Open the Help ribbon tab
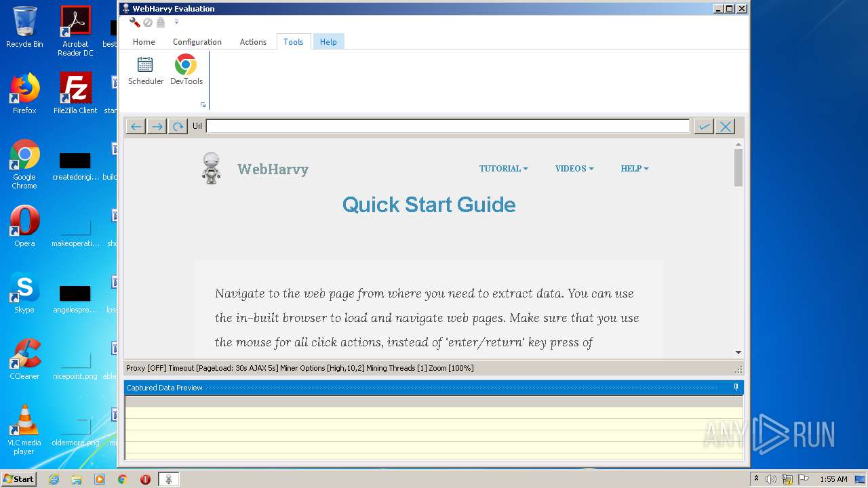 (x=328, y=42)
